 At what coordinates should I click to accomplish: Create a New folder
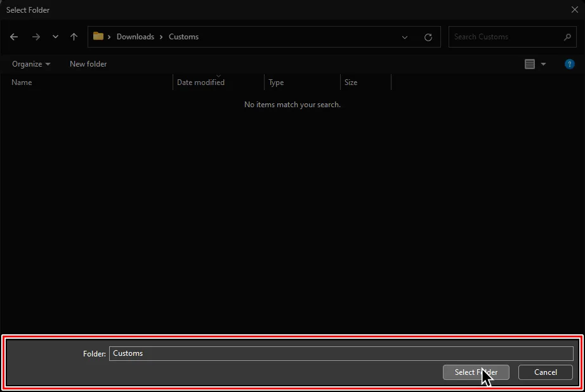point(88,63)
